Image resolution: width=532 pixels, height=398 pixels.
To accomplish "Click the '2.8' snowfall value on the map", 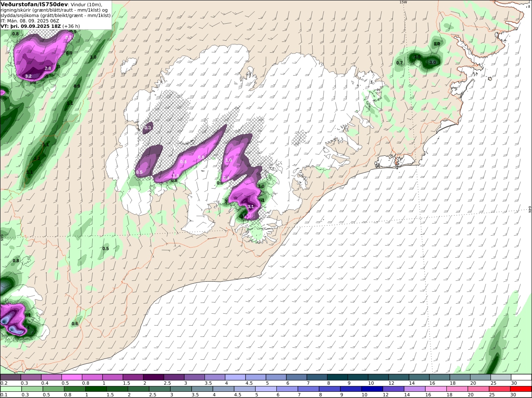I will point(47,69).
